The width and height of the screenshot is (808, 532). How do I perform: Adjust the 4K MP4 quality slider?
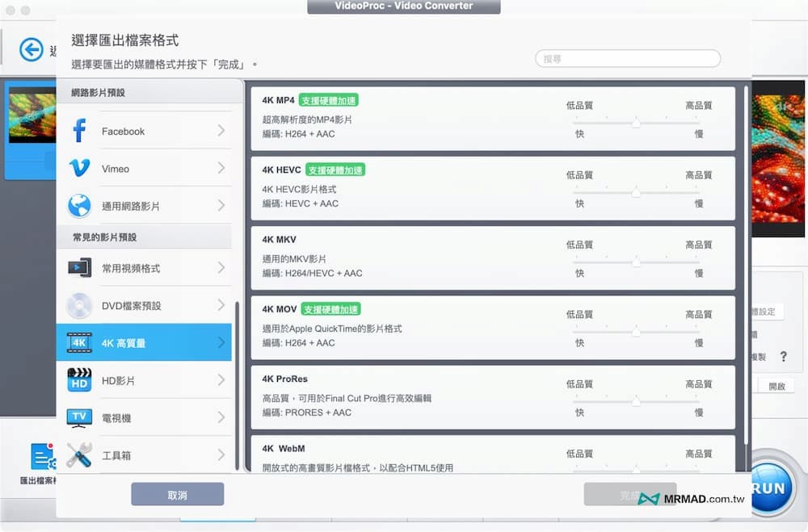click(x=636, y=124)
